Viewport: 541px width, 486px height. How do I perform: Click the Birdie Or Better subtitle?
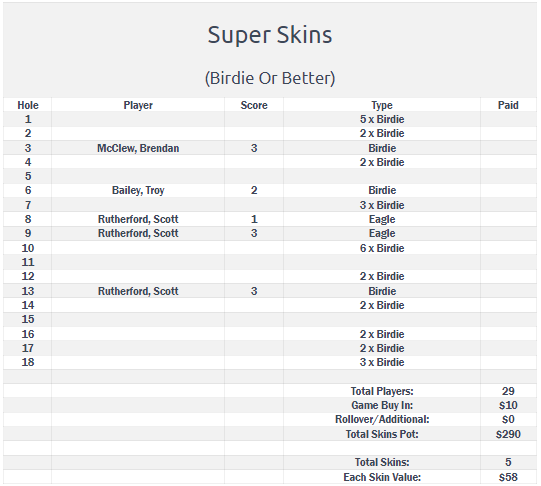point(270,78)
